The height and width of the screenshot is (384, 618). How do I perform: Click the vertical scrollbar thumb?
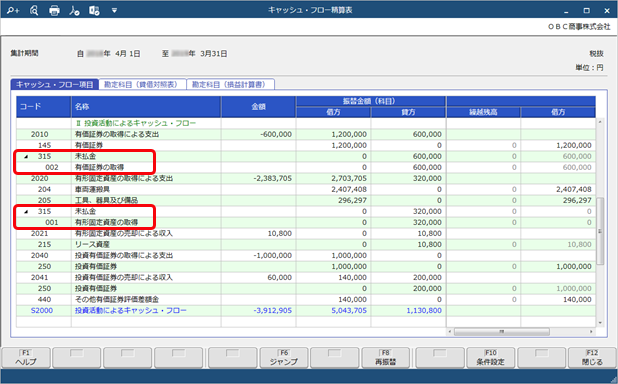tap(600, 231)
